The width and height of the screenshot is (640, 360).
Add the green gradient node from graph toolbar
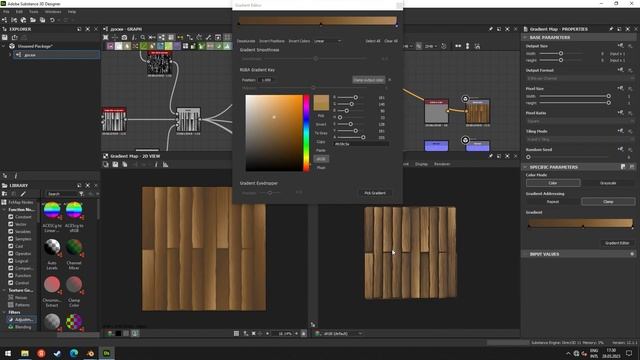[144, 46]
